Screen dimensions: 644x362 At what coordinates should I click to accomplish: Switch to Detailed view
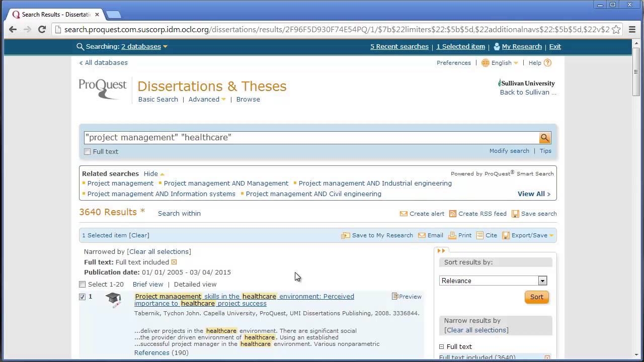click(x=195, y=284)
